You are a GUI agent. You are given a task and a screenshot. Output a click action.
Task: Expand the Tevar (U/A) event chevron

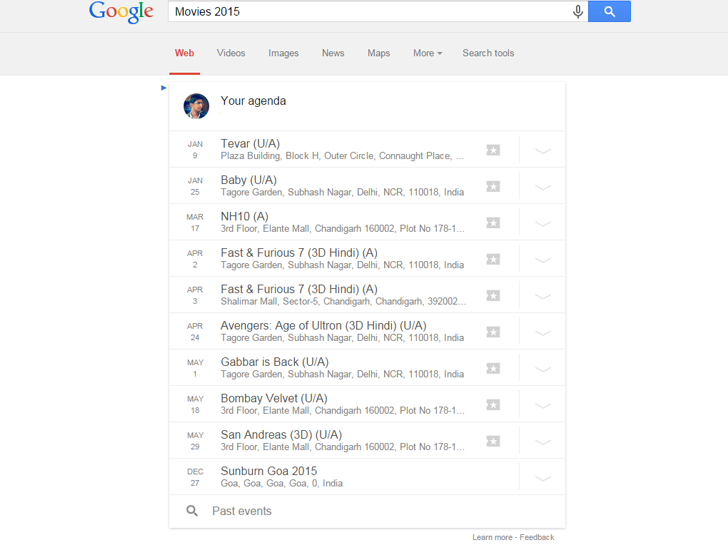[x=543, y=151]
